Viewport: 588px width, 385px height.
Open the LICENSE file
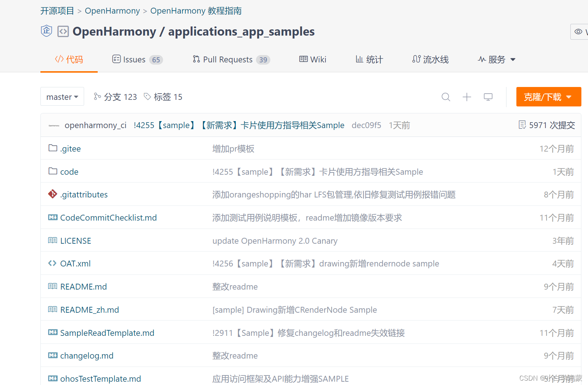pyautogui.click(x=76, y=241)
